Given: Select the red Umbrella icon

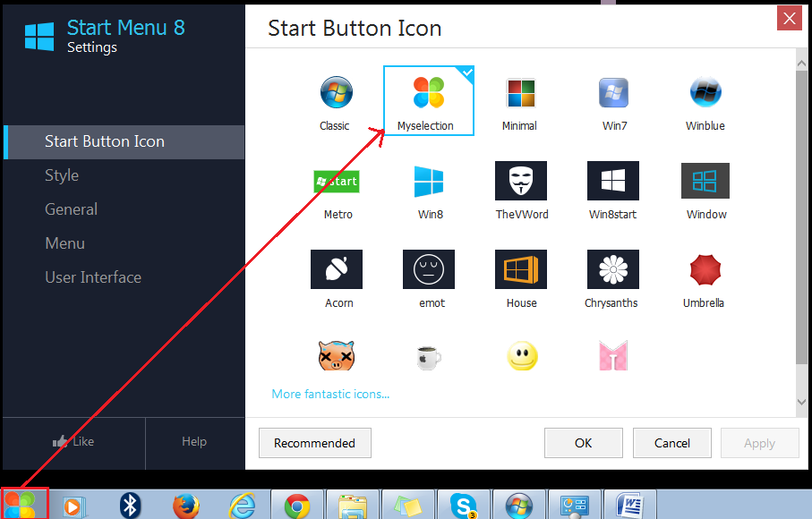Looking at the screenshot, I should (705, 269).
